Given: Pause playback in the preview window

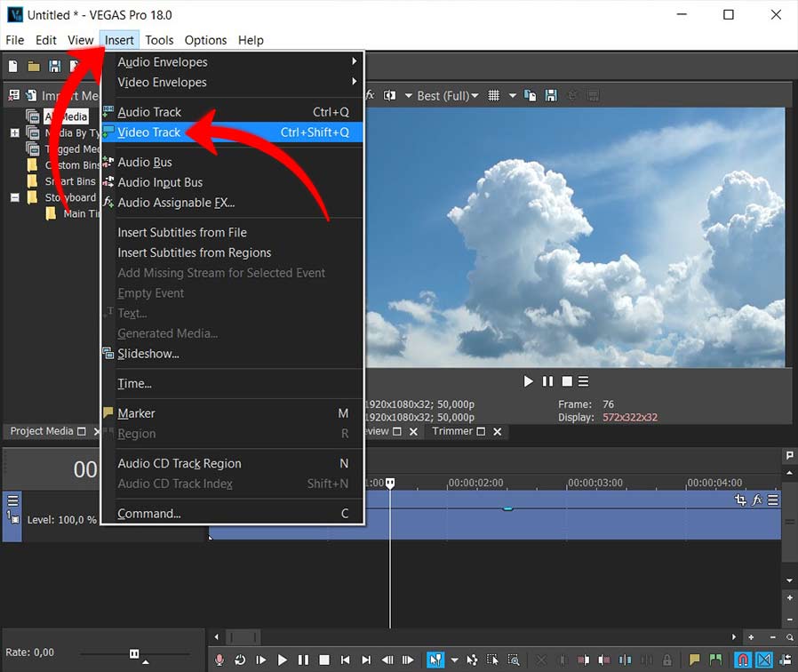Looking at the screenshot, I should tap(547, 381).
